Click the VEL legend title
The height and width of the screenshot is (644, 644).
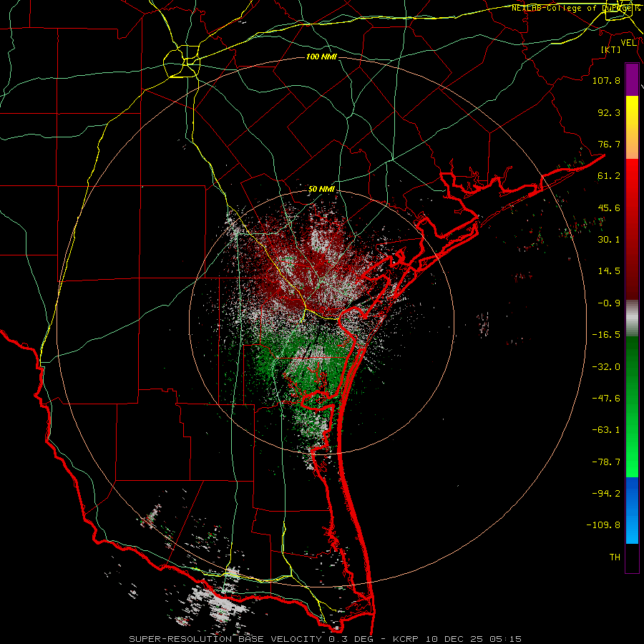[628, 42]
